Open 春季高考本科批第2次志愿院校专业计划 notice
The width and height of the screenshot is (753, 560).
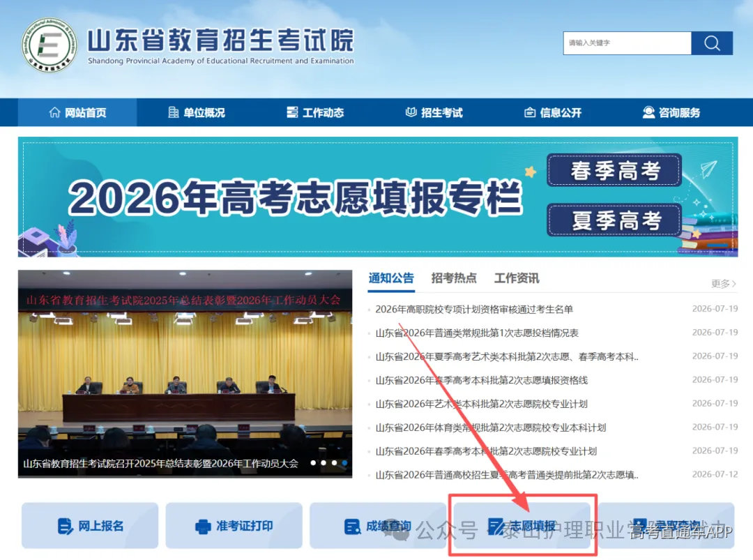pyautogui.click(x=486, y=451)
